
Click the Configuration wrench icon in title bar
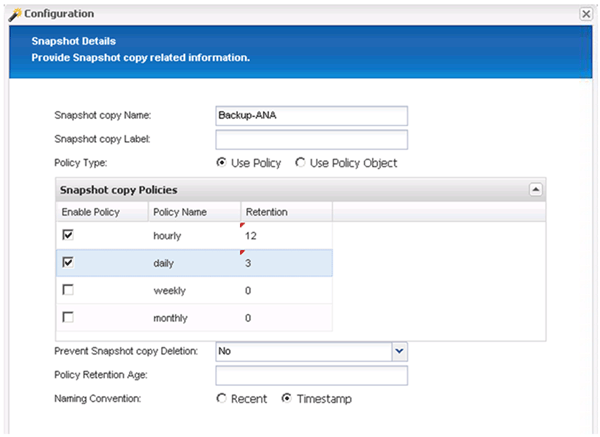tap(13, 14)
